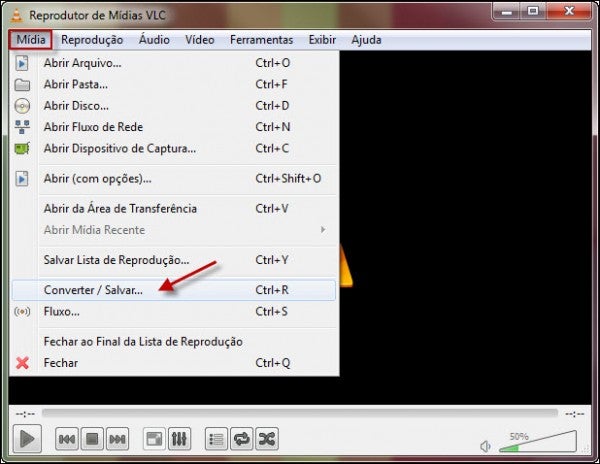The height and width of the screenshot is (464, 600).
Task: Toggle fullscreen video mode icon
Action: pos(154,439)
